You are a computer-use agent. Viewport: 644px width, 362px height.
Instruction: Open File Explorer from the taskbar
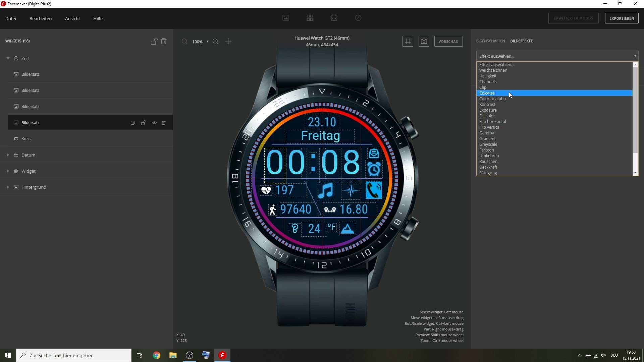coord(173,355)
